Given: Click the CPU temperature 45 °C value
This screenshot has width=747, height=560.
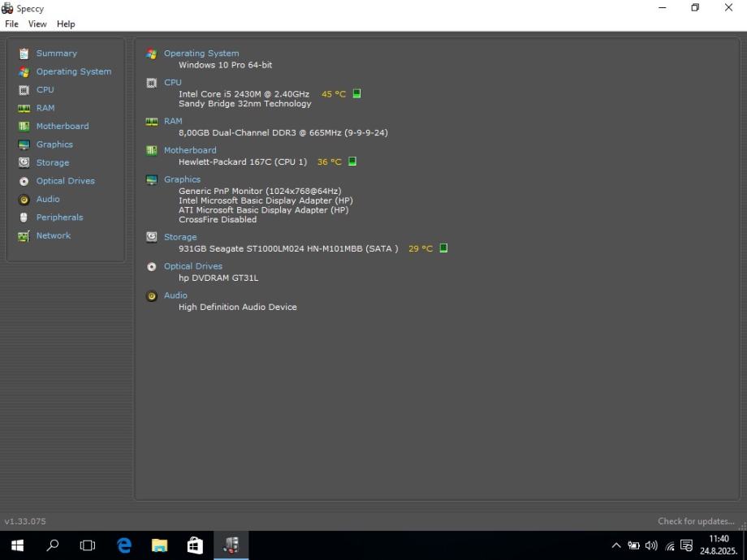Looking at the screenshot, I should (334, 94).
